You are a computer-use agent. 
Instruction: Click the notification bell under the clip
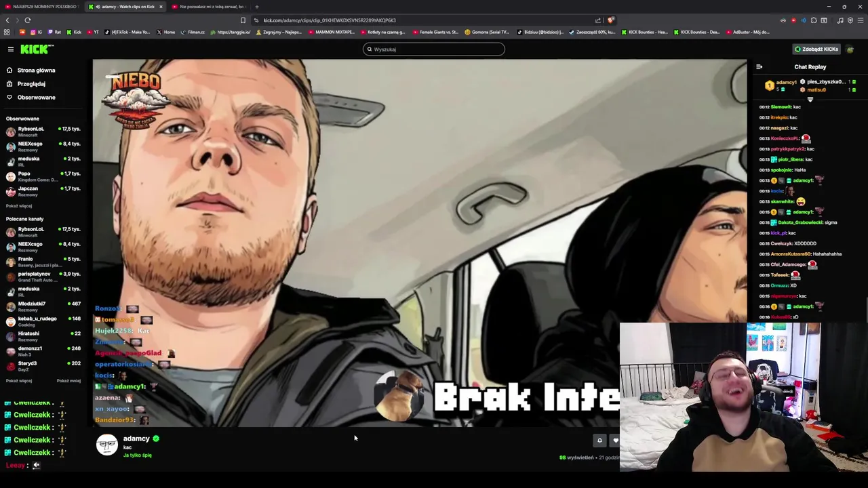pos(599,441)
